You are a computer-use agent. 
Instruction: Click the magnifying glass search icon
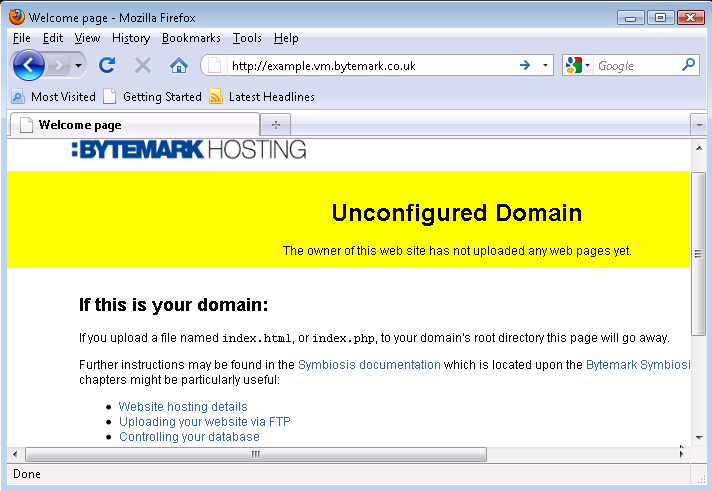[688, 65]
